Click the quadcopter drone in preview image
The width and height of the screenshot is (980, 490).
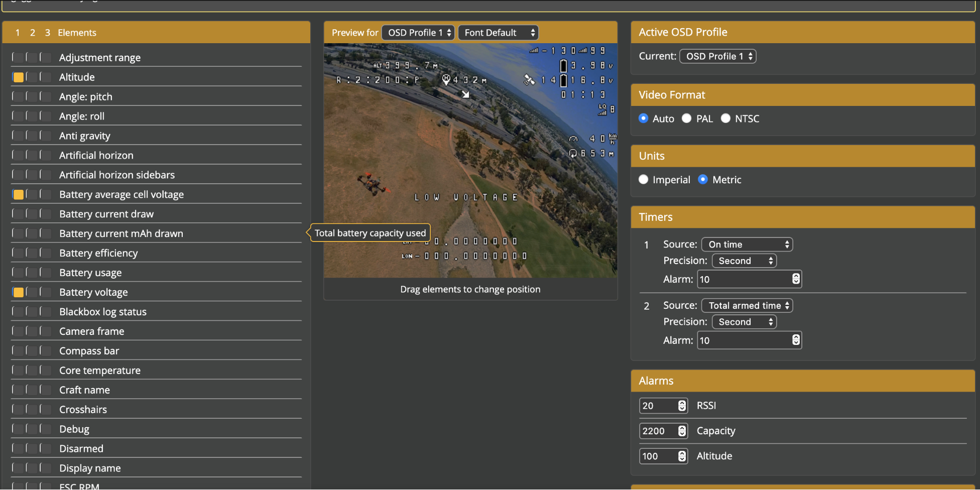pos(373,183)
